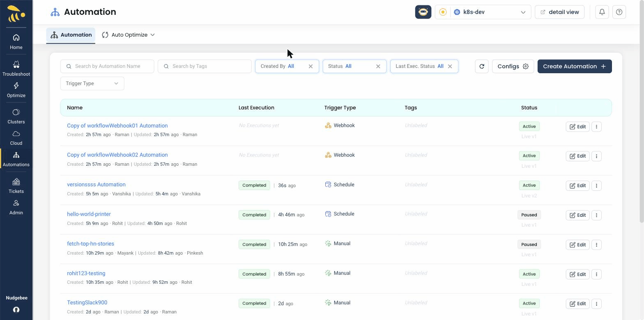Refresh the automation list
This screenshot has height=320, width=644.
[x=482, y=66]
